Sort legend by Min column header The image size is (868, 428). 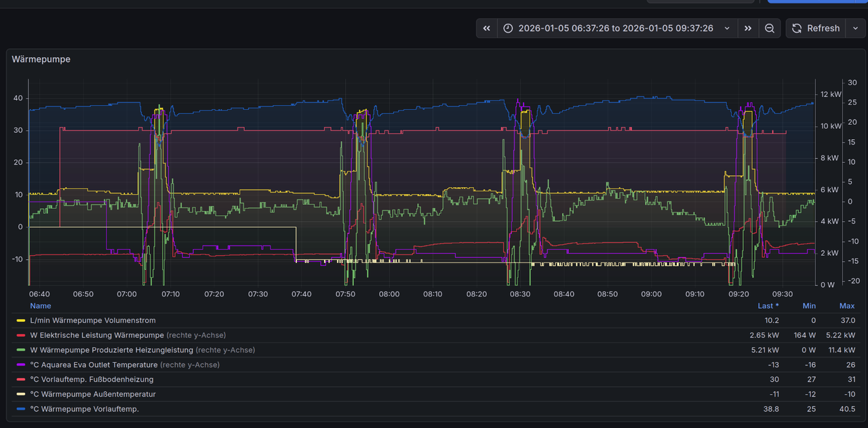(x=809, y=306)
